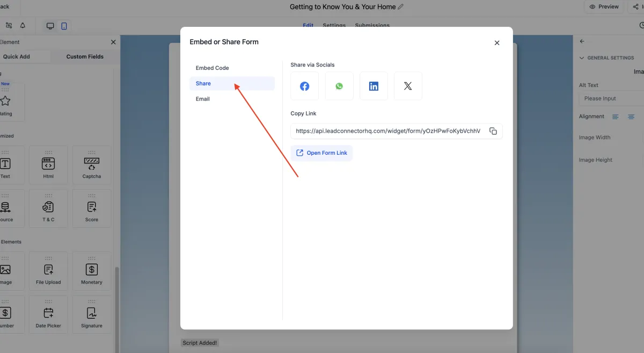Open the history clock icon
Viewport: 644px width, 353px height.
(642, 25)
